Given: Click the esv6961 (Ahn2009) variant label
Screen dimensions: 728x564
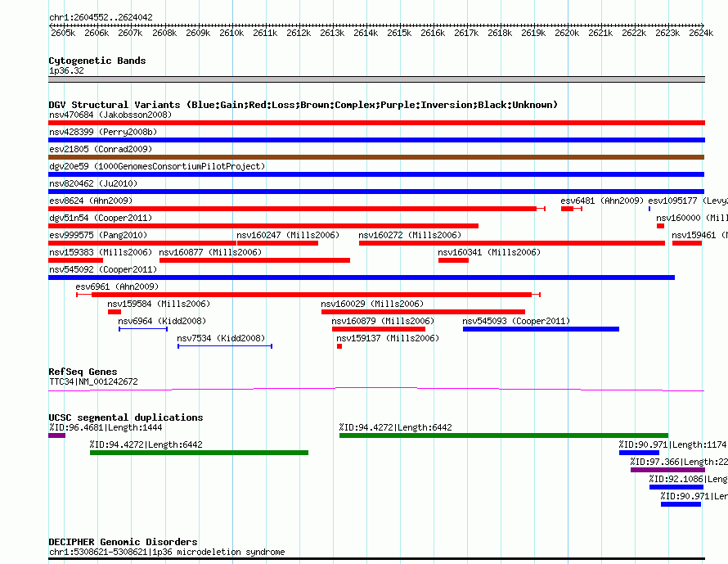Looking at the screenshot, I should [x=117, y=287].
